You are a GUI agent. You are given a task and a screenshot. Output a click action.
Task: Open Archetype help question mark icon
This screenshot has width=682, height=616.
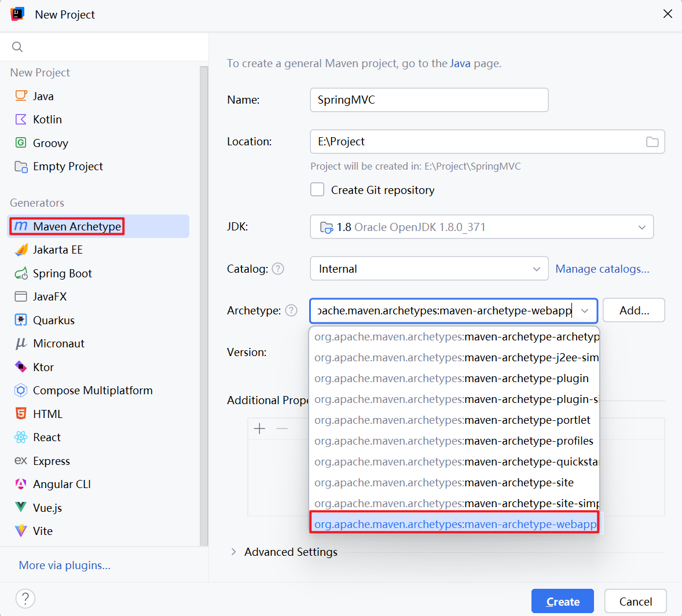(x=291, y=311)
